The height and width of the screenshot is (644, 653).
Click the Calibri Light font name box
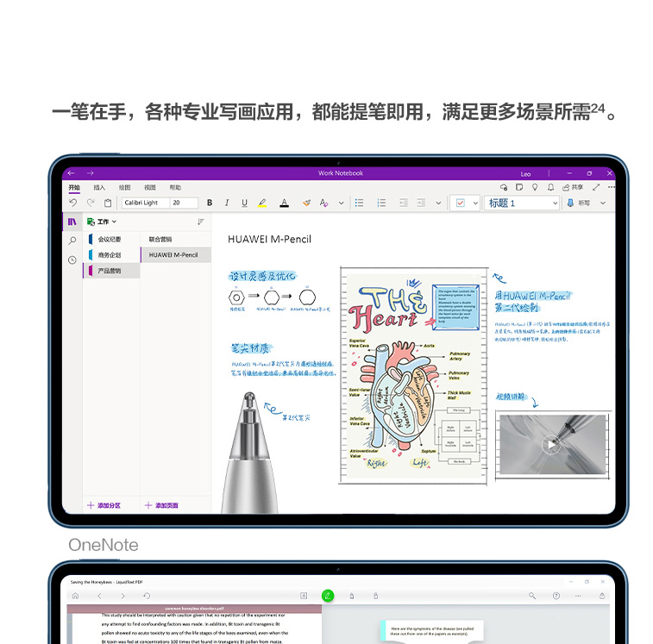click(x=145, y=203)
